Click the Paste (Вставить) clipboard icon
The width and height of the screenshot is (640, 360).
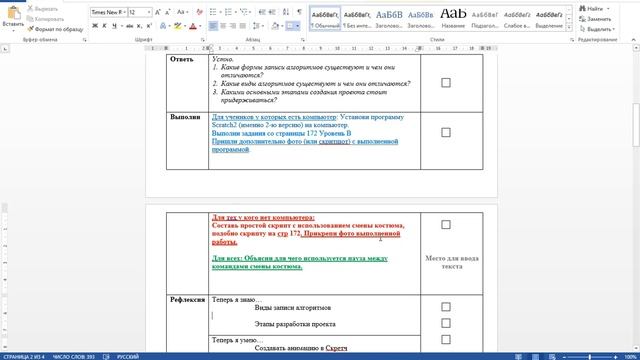coord(13,13)
